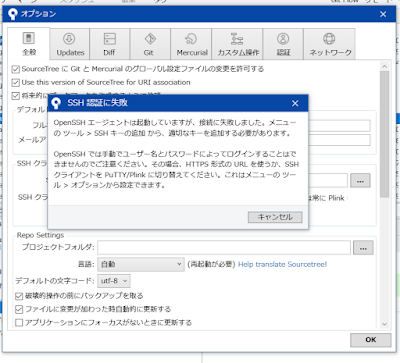This screenshot has width=400, height=363.
Task: Click the options vertical scrollbar thumb
Action: pos(384,134)
